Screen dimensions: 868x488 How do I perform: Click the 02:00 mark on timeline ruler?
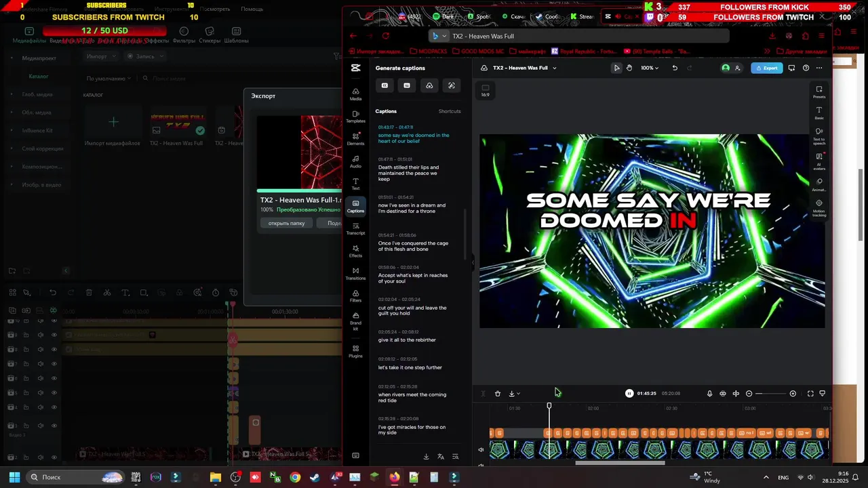[593, 408]
